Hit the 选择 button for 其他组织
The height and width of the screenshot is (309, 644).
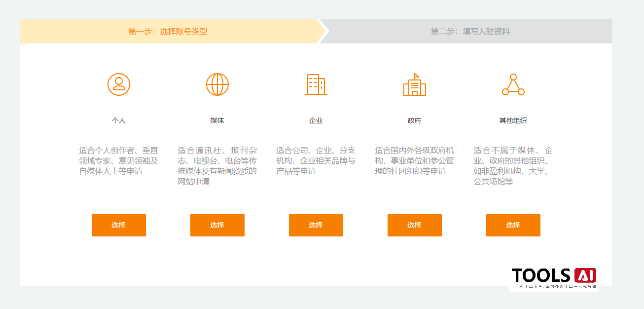(513, 225)
